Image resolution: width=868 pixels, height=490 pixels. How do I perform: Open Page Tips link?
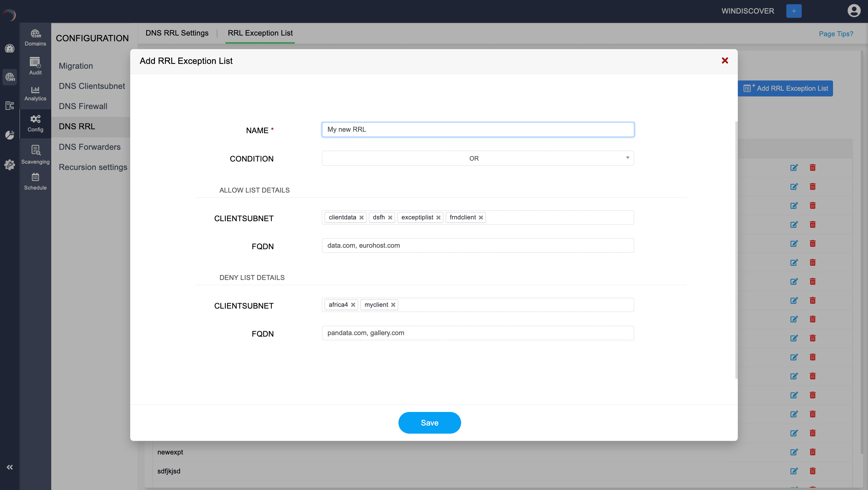click(836, 34)
